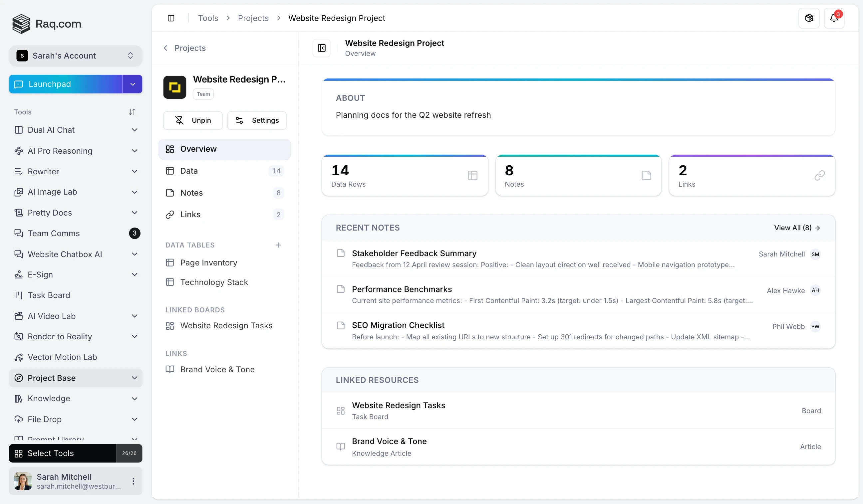This screenshot has width=863, height=504.
Task: Click the cube search icon in header
Action: [808, 18]
